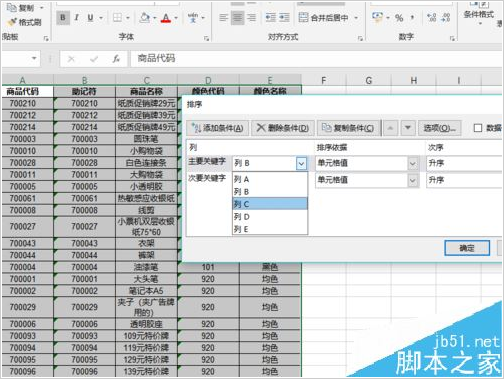Open borders dropdown arrow

click(128, 18)
